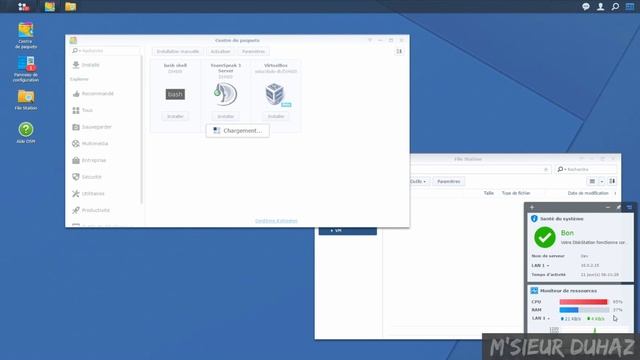
Task: Click the Installation manuelle button
Action: pyautogui.click(x=178, y=51)
